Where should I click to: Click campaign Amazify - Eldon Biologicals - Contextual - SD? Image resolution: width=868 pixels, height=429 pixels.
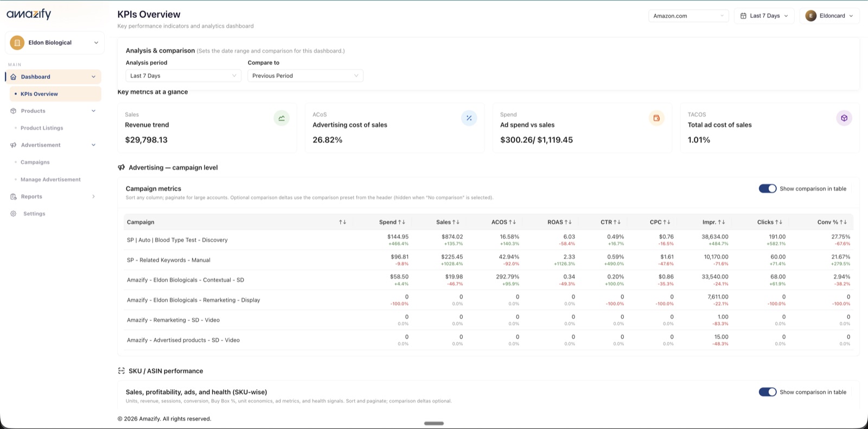[x=186, y=280]
